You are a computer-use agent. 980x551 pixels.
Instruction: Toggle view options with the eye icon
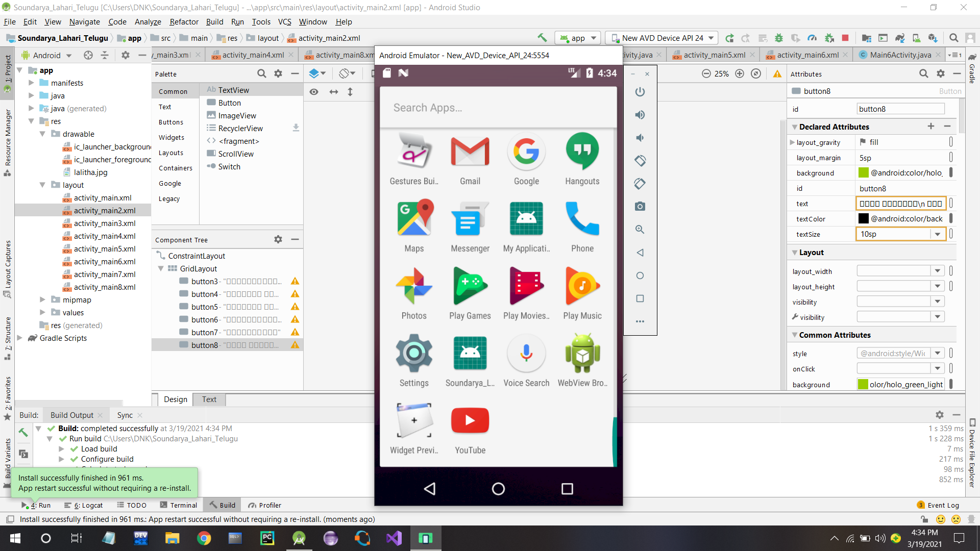(314, 92)
